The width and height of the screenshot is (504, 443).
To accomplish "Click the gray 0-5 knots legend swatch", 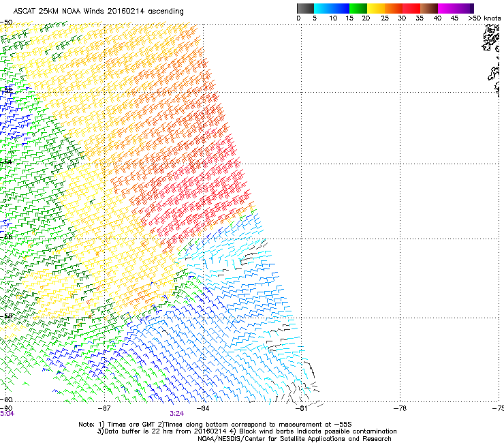I will coord(305,8).
